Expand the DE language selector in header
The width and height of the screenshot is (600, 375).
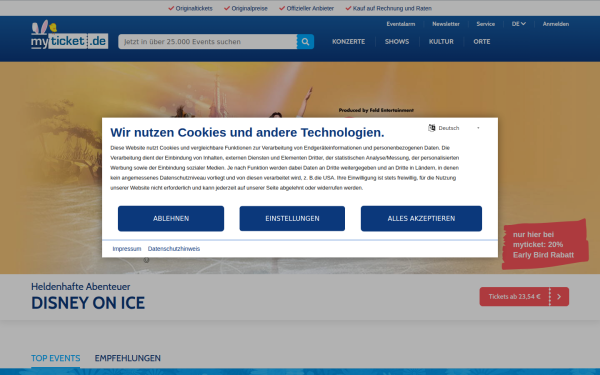point(518,24)
